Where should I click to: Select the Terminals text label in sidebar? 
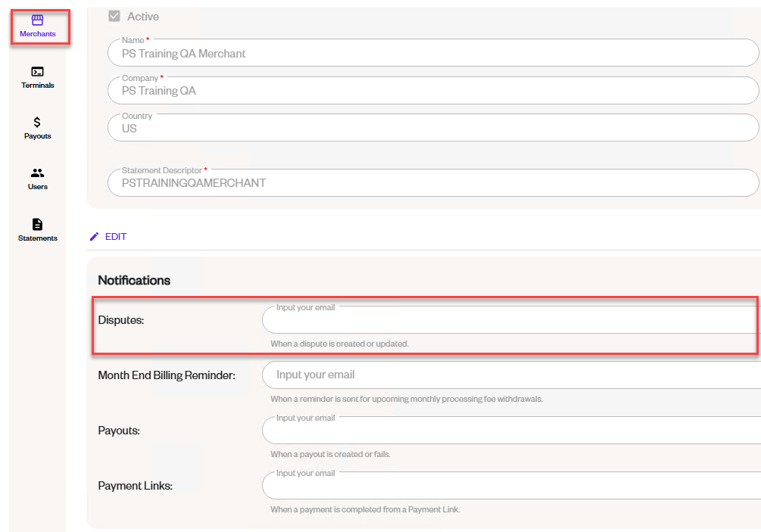pos(38,86)
